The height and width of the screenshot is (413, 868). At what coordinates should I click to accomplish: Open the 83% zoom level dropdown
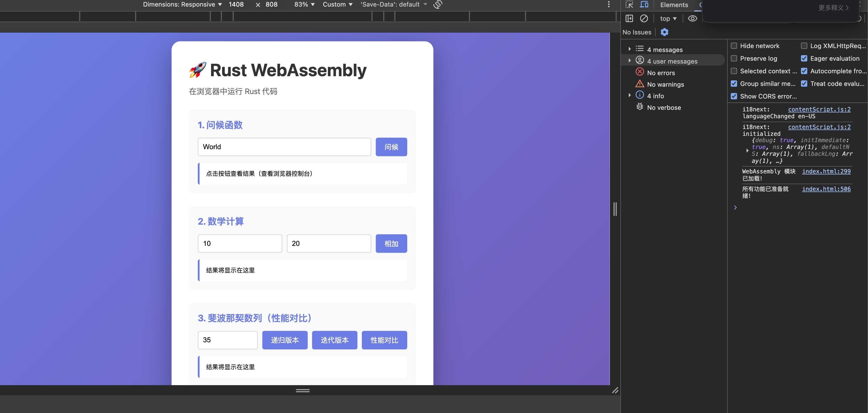coord(304,5)
